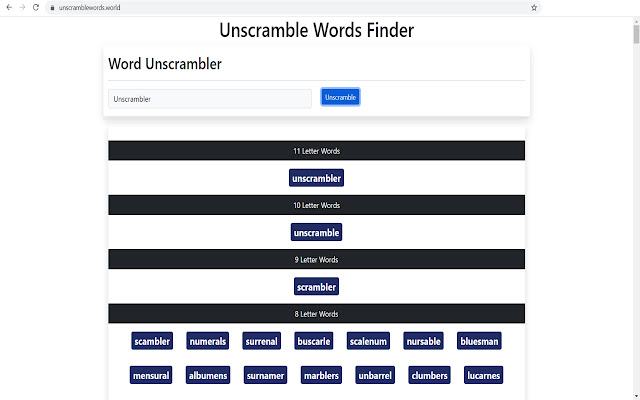Select the word 'scalenum'

coord(368,341)
